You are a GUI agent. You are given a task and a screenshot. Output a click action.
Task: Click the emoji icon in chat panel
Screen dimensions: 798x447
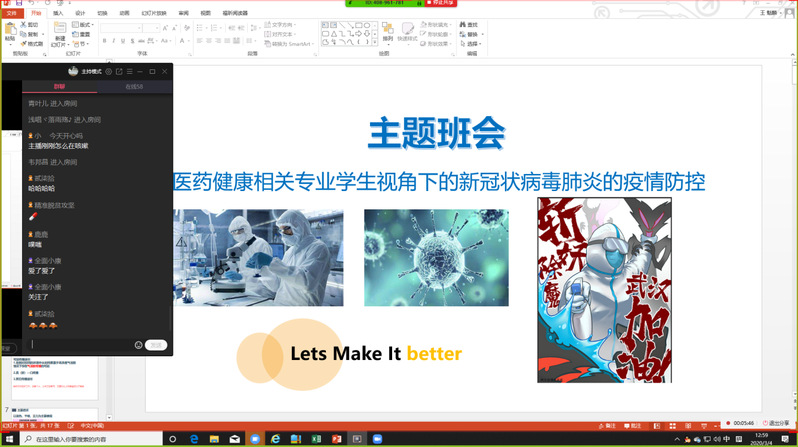[138, 344]
